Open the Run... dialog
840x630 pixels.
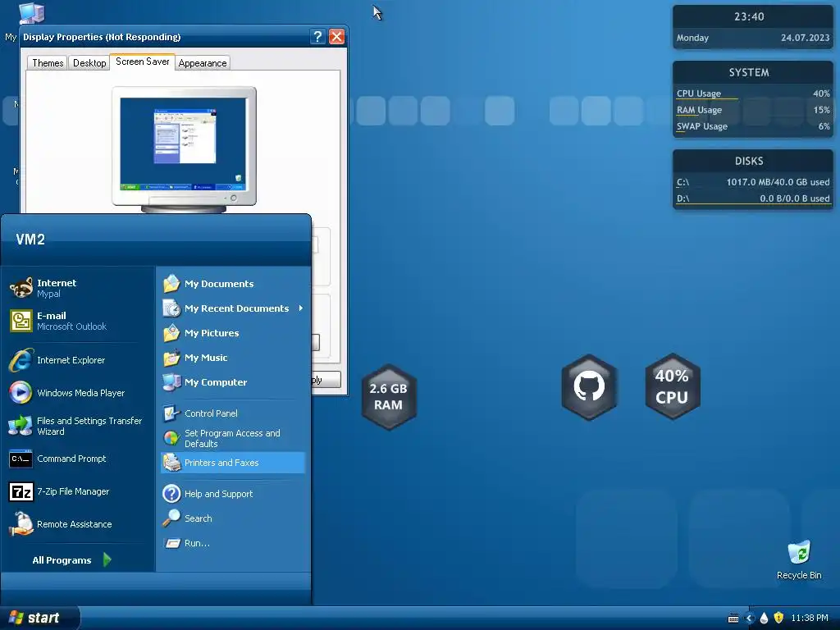(x=232, y=543)
